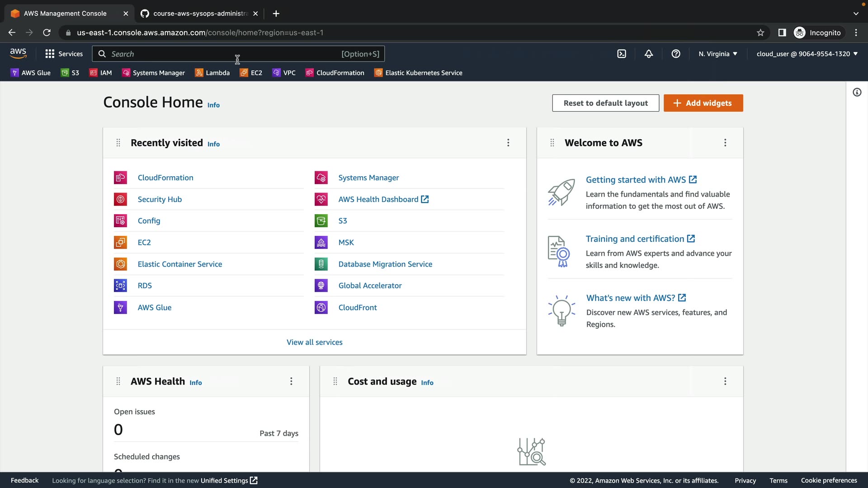868x488 pixels.
Task: Click the Global Accelerator service icon
Action: [321, 286]
